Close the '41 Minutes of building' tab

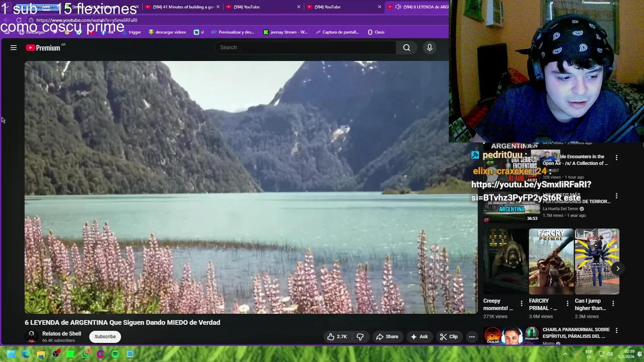coord(218,7)
